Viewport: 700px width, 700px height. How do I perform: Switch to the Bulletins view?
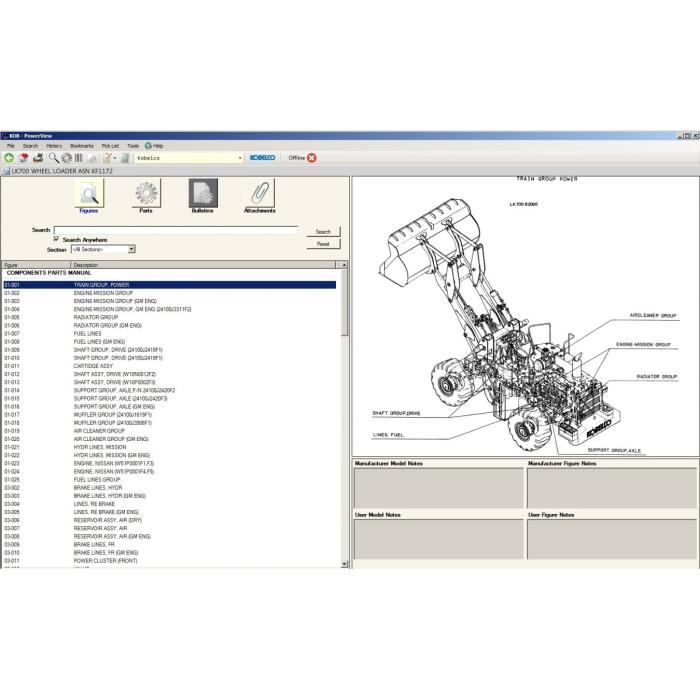pyautogui.click(x=203, y=196)
